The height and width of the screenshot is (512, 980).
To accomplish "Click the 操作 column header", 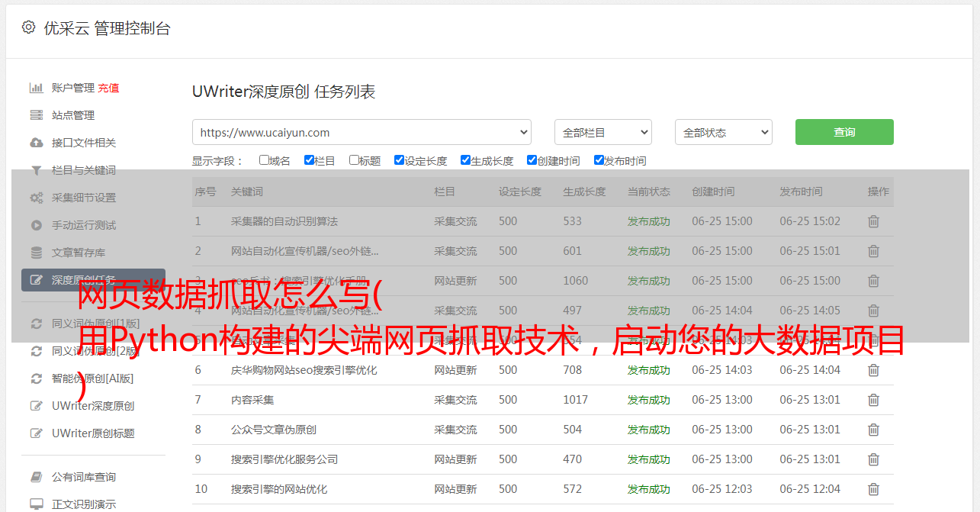I will pos(879,192).
